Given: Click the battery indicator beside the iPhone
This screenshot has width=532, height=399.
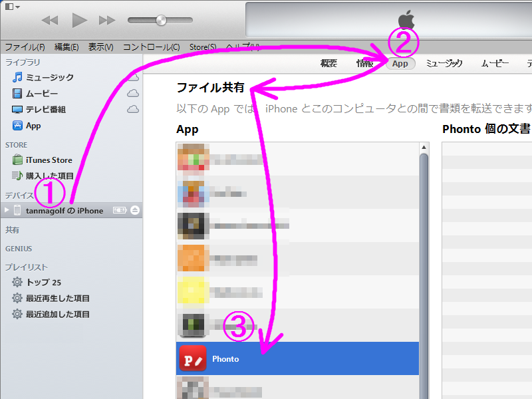Looking at the screenshot, I should click(120, 210).
